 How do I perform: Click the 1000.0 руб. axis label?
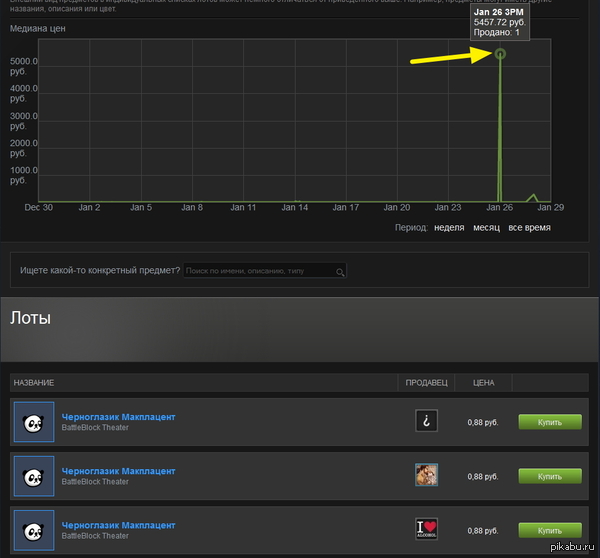[x=24, y=175]
